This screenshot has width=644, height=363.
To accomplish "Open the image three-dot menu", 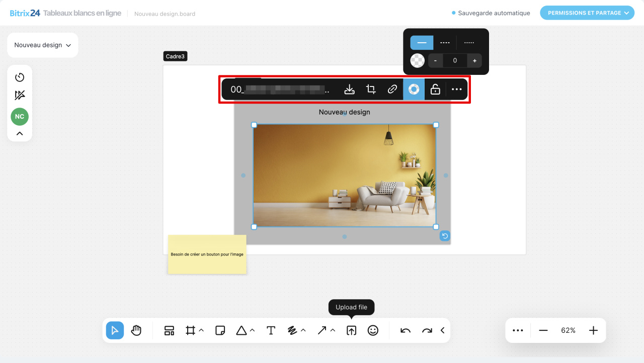I will point(456,89).
